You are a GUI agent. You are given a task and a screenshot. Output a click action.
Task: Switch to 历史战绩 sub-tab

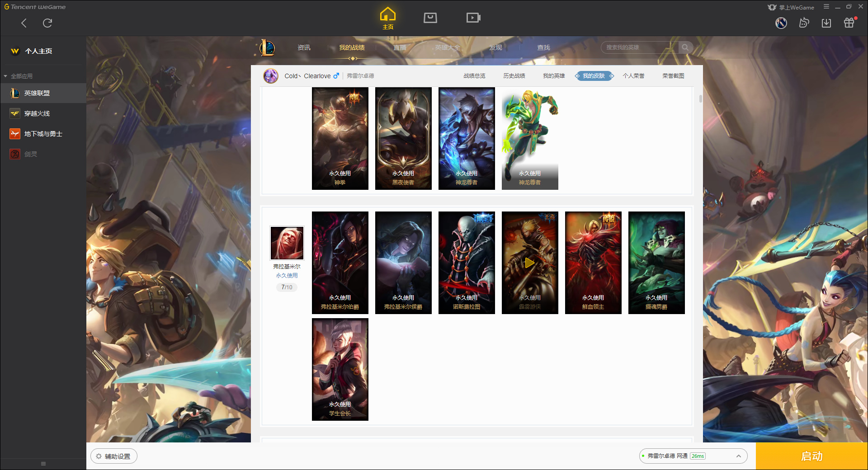514,76
